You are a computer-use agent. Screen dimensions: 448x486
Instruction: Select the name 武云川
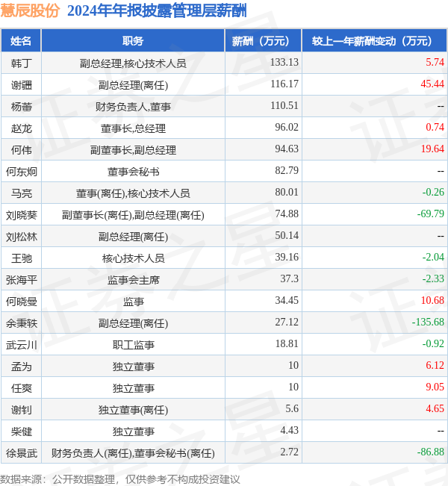pyautogui.click(x=22, y=345)
